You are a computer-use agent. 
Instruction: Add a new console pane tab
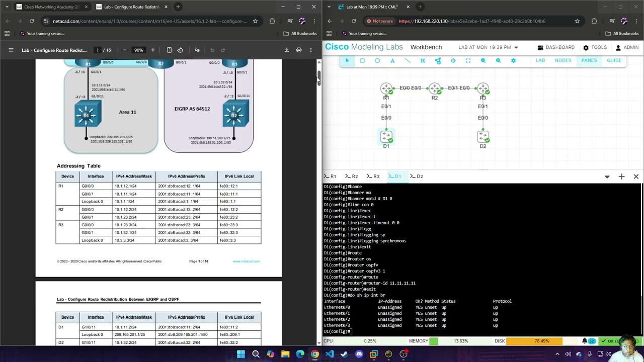tap(621, 176)
